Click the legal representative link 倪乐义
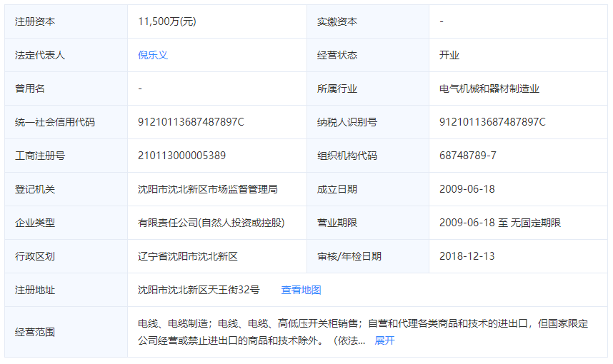Screen dimensions: 613x364 click(x=153, y=55)
